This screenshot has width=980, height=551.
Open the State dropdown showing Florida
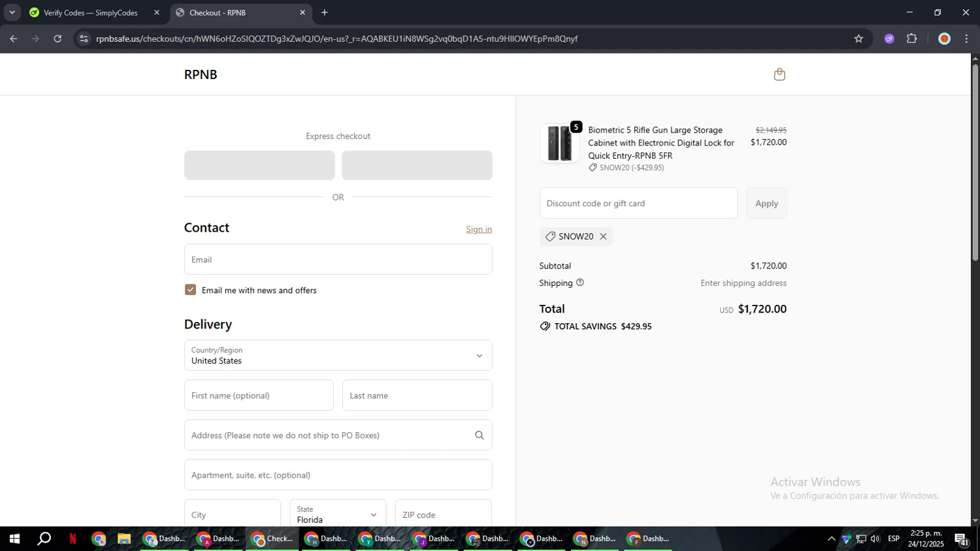[x=338, y=514]
